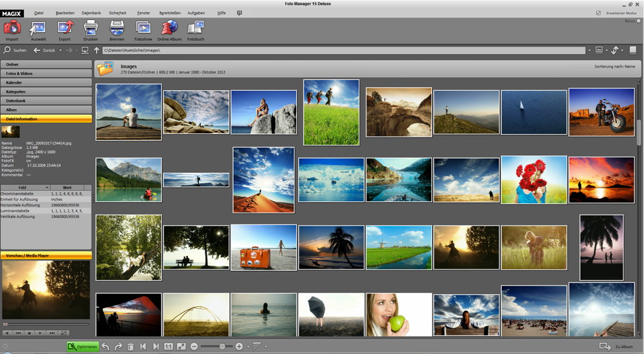The image size is (644, 354).
Task: Go back with the Zurück arrow
Action: (x=37, y=50)
